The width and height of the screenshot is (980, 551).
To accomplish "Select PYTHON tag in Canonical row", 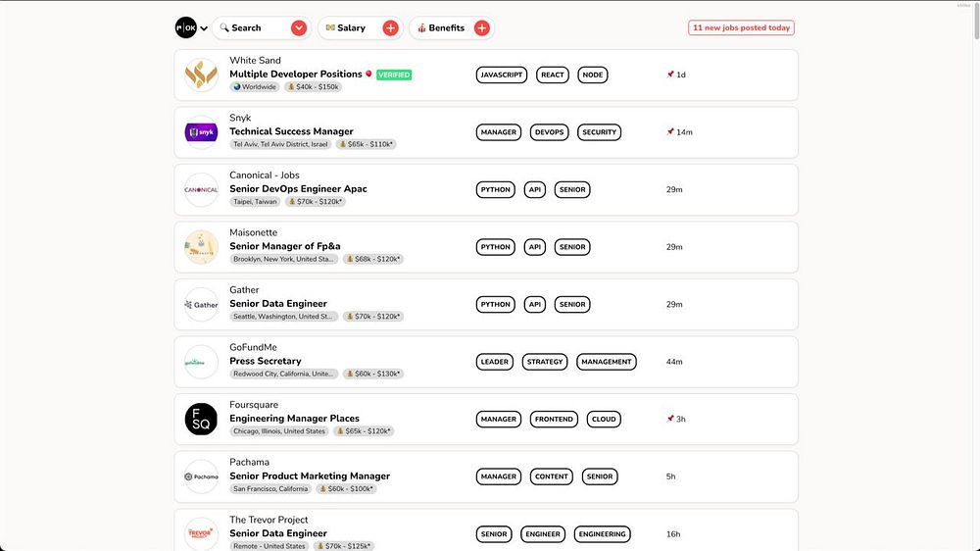I will pos(496,189).
